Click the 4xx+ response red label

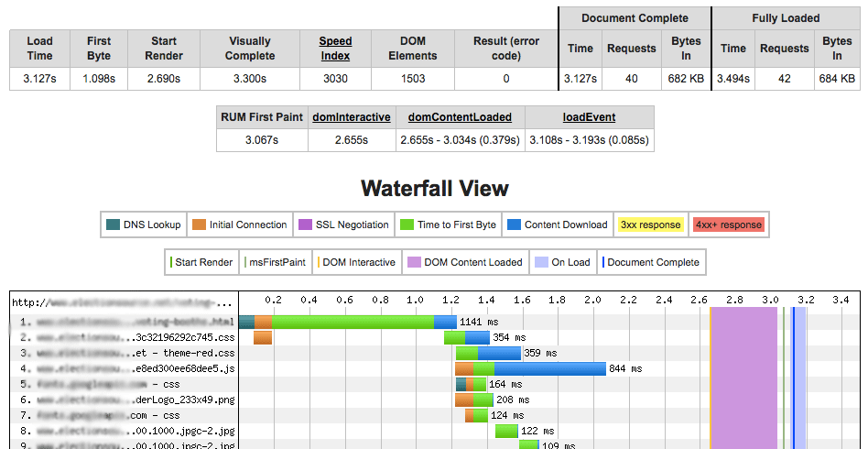pos(729,224)
